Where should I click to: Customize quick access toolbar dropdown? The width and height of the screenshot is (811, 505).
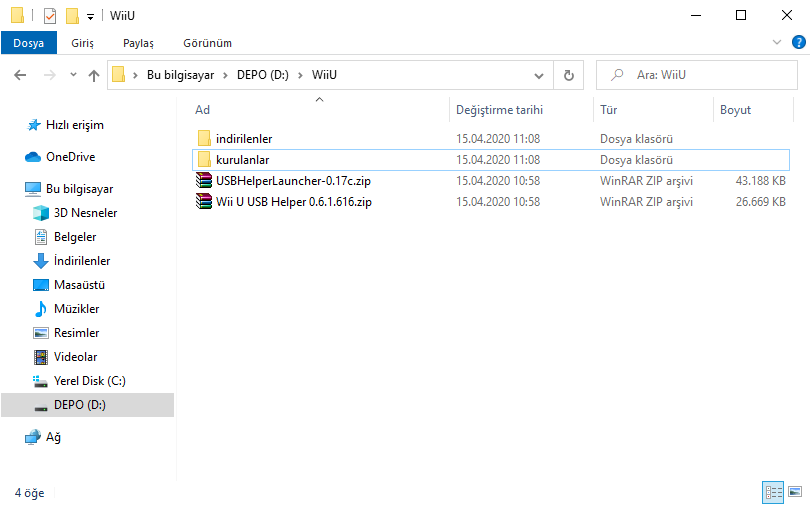[x=90, y=16]
